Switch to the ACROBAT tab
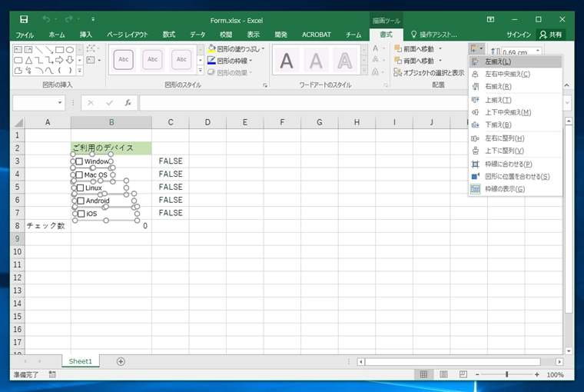The image size is (584, 392). [x=317, y=35]
